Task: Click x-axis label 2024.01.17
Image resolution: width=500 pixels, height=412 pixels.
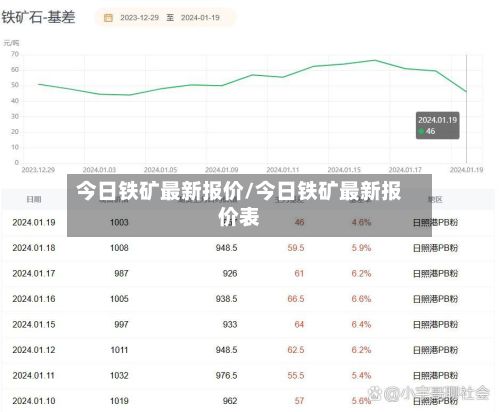Action: [405, 170]
